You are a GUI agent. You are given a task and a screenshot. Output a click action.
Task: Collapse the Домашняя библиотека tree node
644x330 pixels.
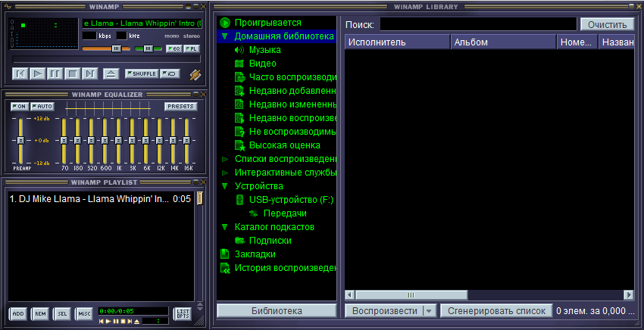pos(225,36)
